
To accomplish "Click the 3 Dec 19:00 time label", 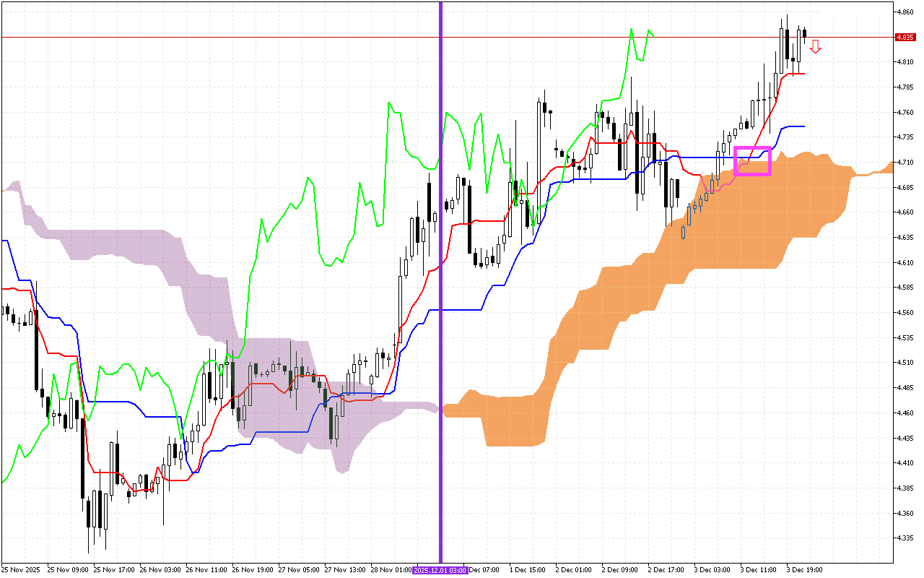I will (804, 570).
